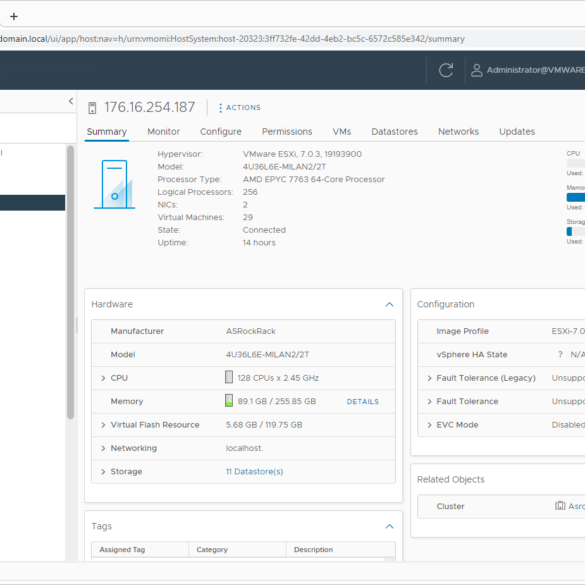Expand the CPU row

[x=103, y=378]
